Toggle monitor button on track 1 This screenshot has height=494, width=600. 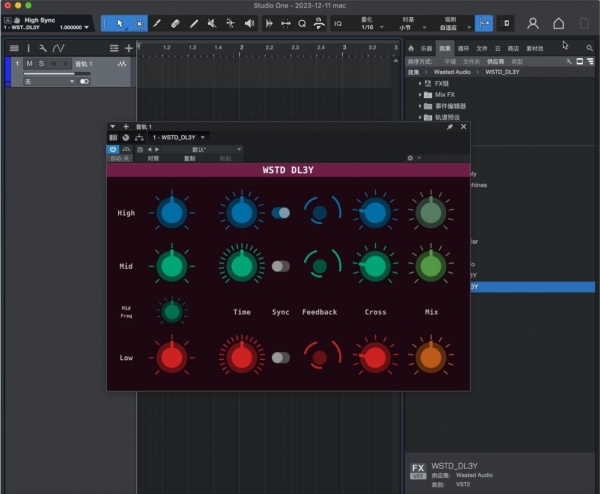(66, 64)
